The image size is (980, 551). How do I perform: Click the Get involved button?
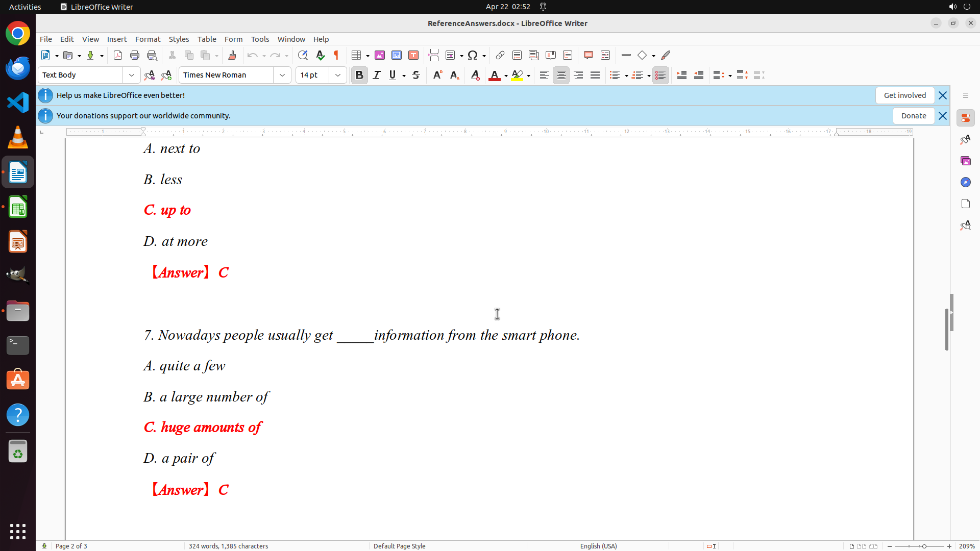904,95
